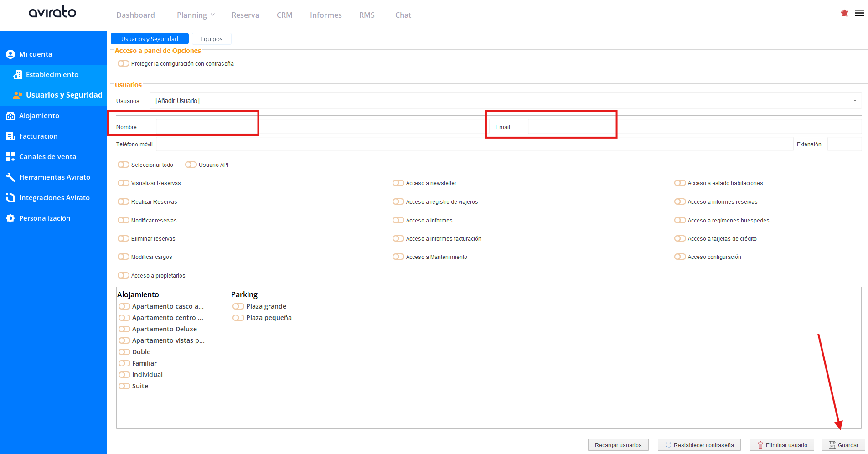Open the hamburger menu icon
Viewport: 868px width, 454px height.
860,13
